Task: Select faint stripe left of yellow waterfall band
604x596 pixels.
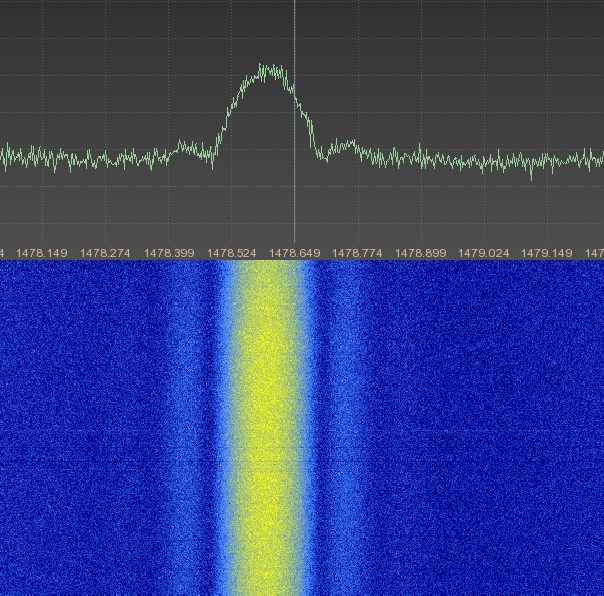Action: click(x=185, y=420)
